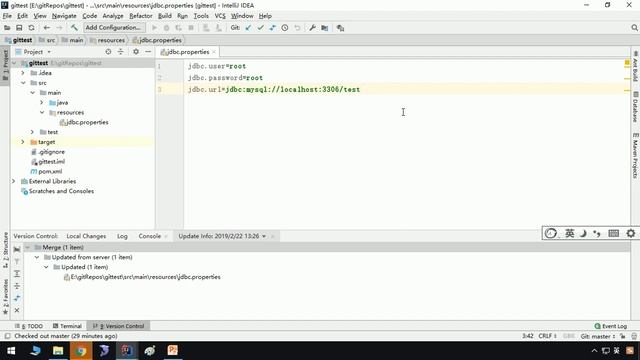This screenshot has width=640, height=360.
Task: Click Expand All icon in Version Control panel
Action: pyautogui.click(x=17, y=273)
